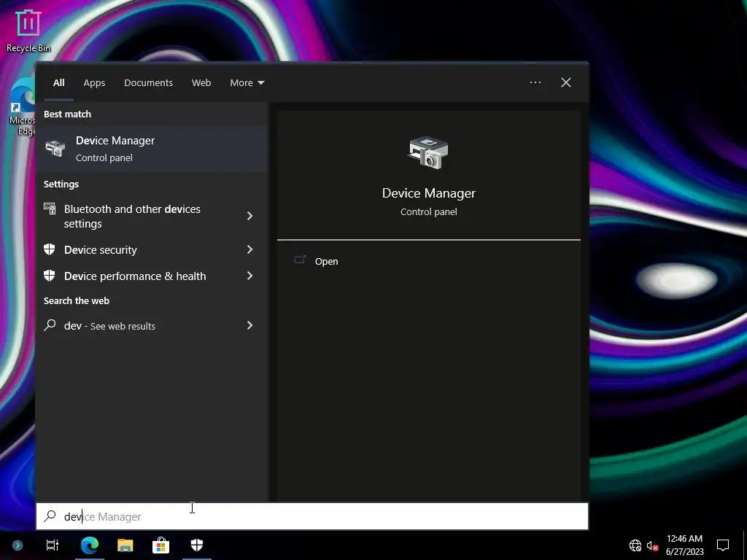This screenshot has width=747, height=560.
Task: Expand the dev web results arrow
Action: pos(249,325)
